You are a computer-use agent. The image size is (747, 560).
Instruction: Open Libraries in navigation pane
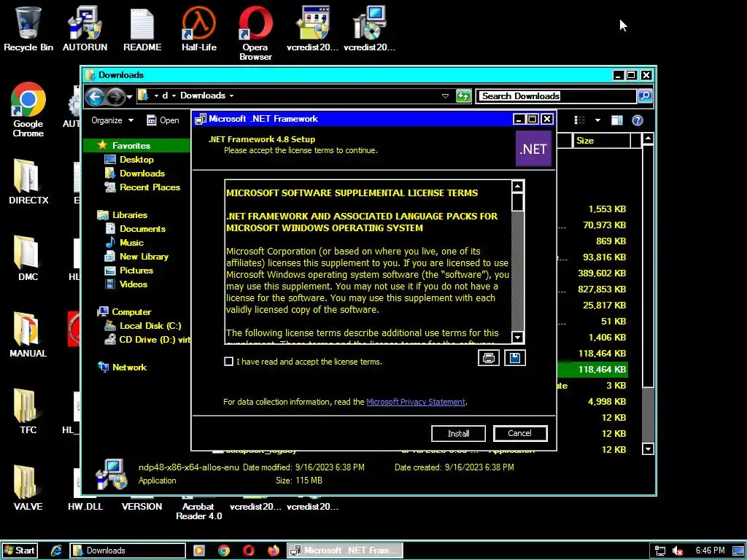pyautogui.click(x=130, y=215)
